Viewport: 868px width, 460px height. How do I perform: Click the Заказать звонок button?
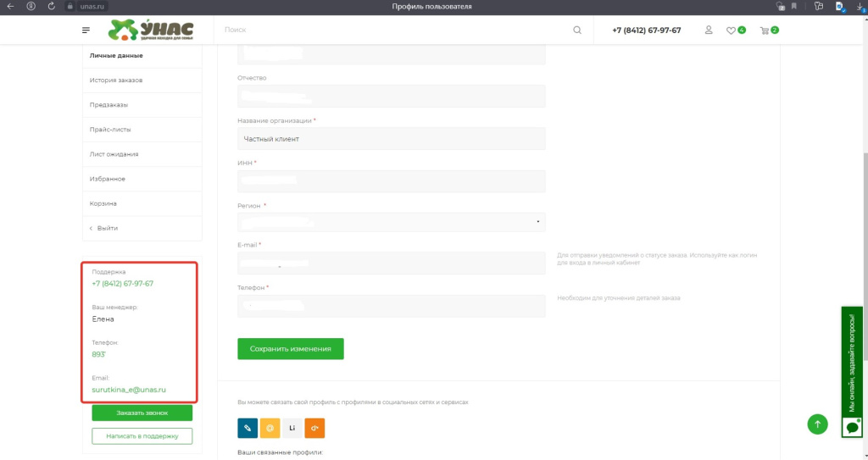pyautogui.click(x=142, y=413)
